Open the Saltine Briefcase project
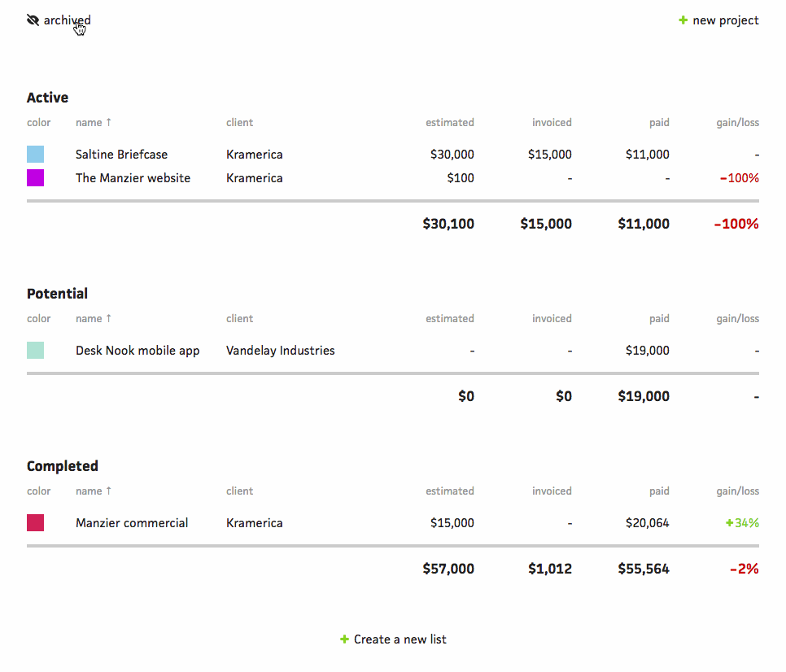Viewport: 786px width, 672px height. 121,155
